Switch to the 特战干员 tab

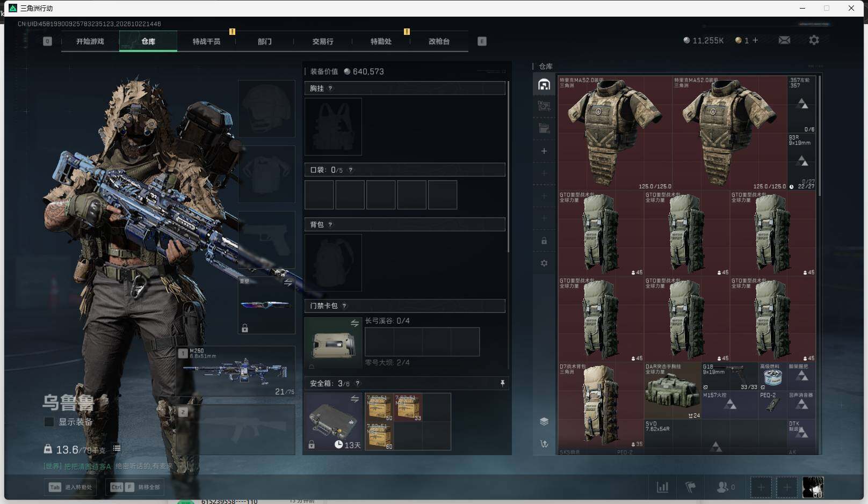tap(207, 41)
